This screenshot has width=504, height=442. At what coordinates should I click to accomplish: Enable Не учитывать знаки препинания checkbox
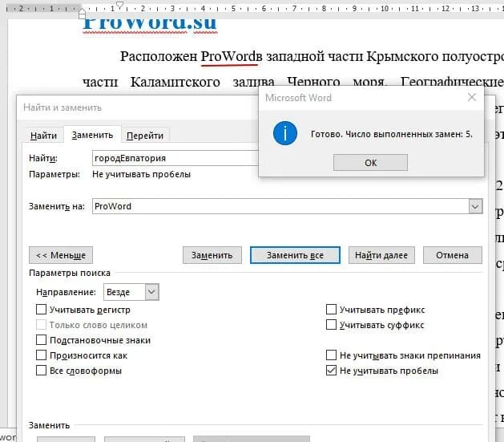pyautogui.click(x=331, y=355)
